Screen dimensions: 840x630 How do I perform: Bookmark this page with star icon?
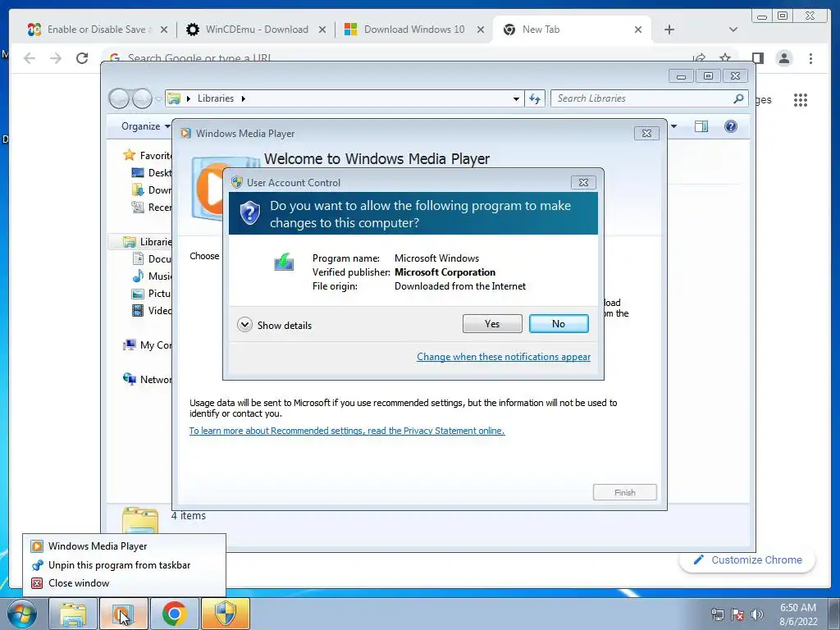[x=725, y=58]
